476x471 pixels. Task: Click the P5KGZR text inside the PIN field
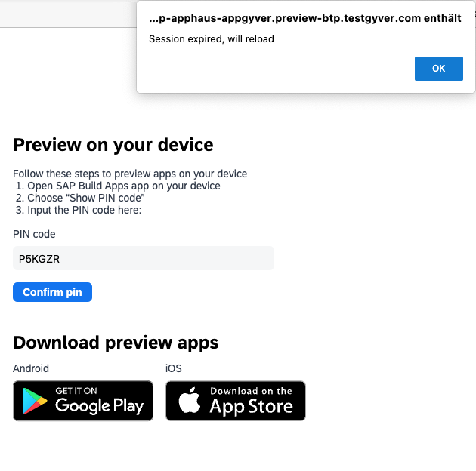click(39, 259)
